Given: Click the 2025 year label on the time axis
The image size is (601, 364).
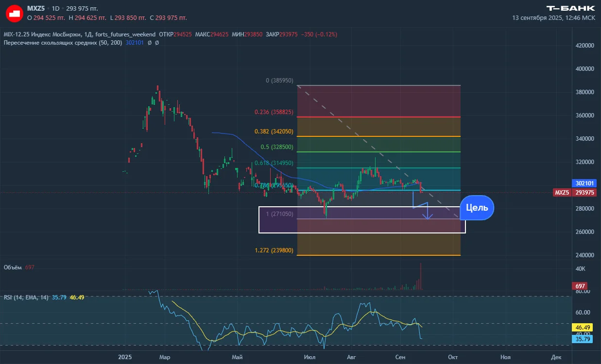Looking at the screenshot, I should (x=126, y=357).
